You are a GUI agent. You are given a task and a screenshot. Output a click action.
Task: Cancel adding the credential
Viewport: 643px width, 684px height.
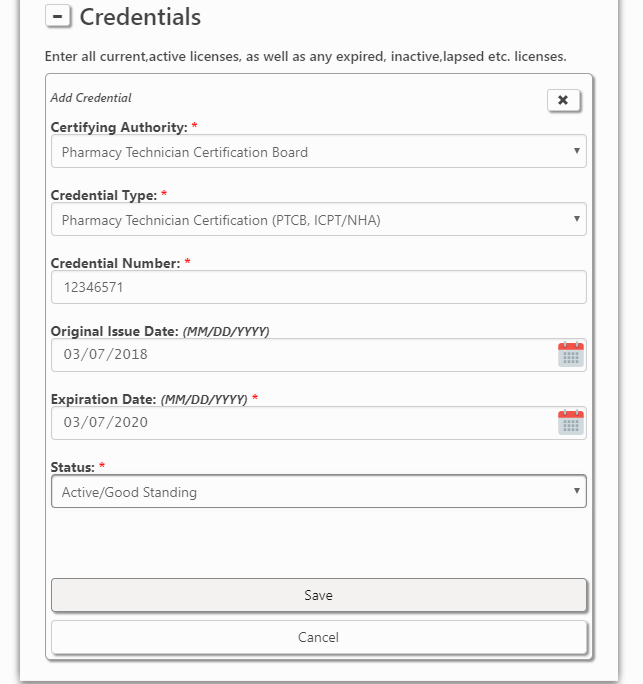tap(318, 637)
